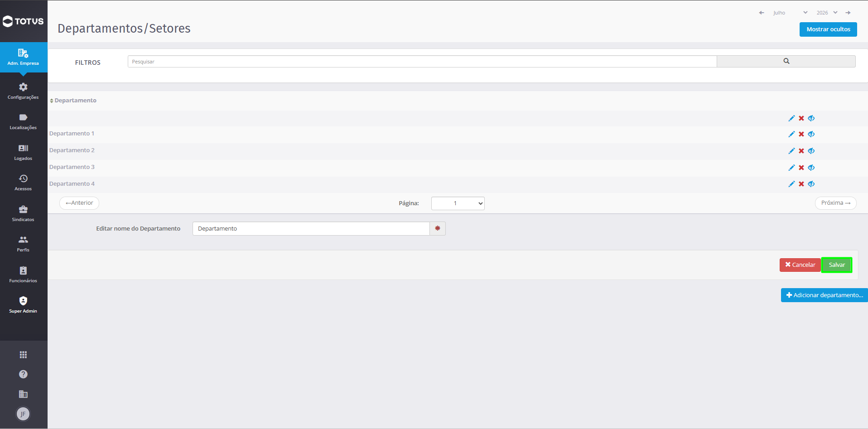Screen dimensions: 868x429
Task: Go to previous month arrow
Action: (762, 13)
